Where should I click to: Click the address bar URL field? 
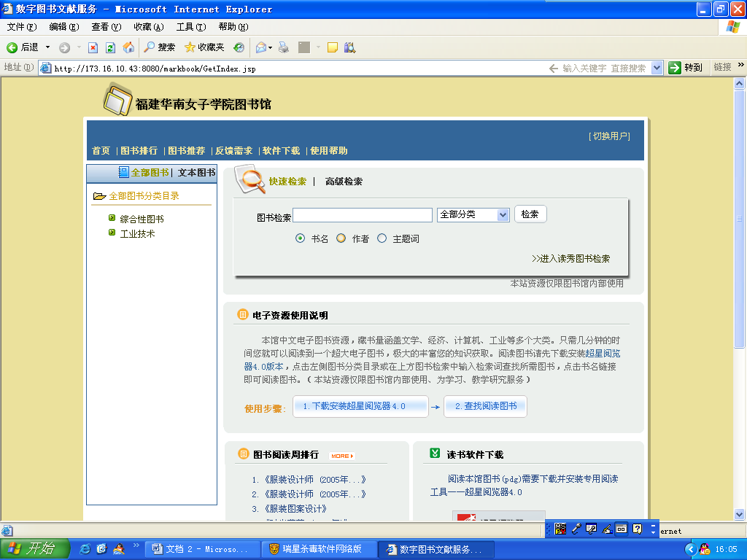coord(293,68)
